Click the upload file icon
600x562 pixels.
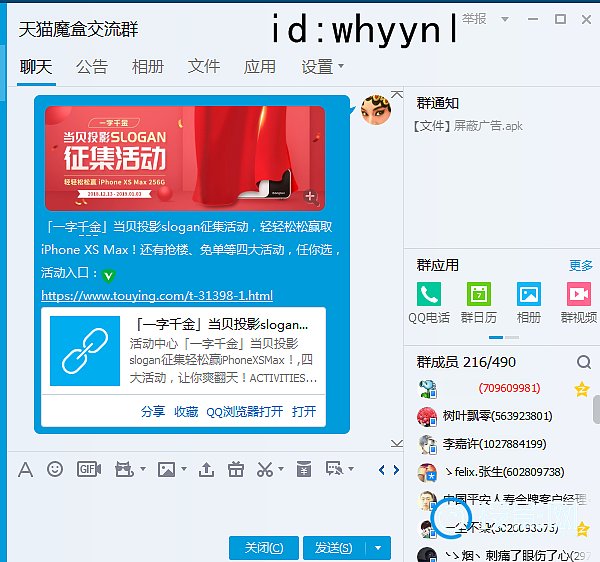[206, 469]
